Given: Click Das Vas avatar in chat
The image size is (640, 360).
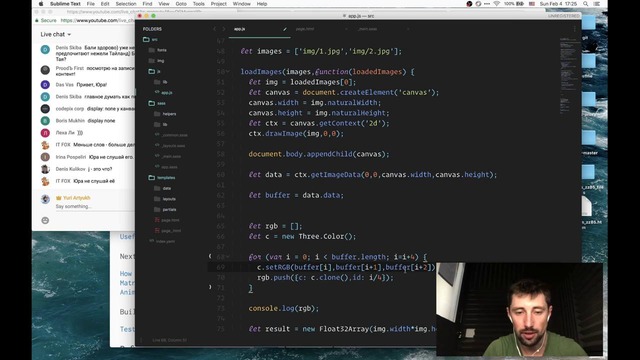Looking at the screenshot, I should tap(45, 84).
